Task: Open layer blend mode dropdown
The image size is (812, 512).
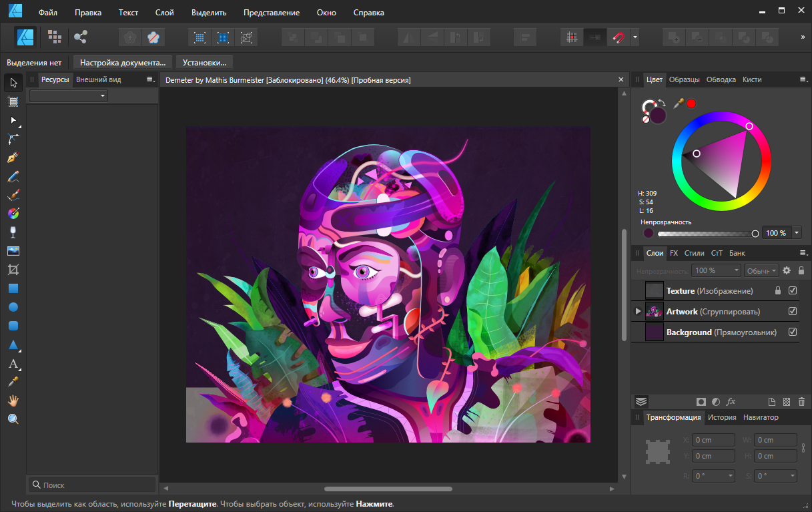Action: click(x=761, y=270)
